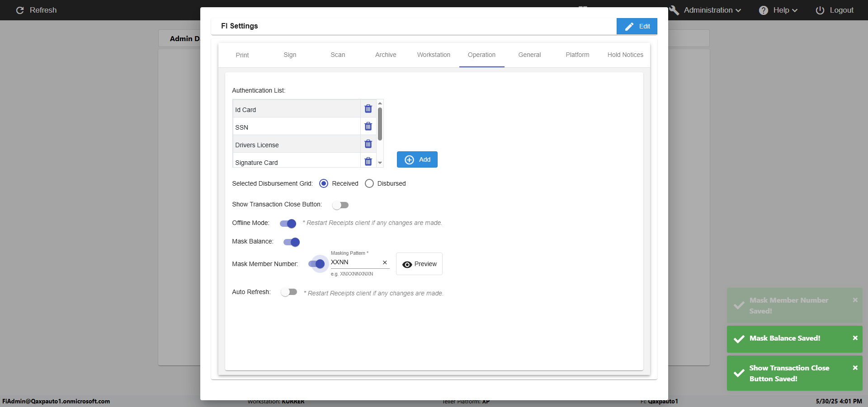Screen dimensions: 868x407
Task: Click the Administration wrench icon
Action: pos(674,10)
